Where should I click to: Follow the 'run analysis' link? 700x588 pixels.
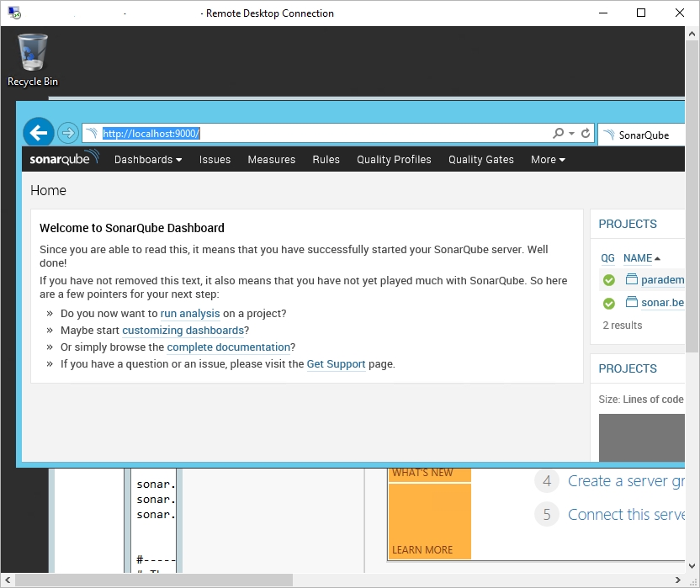190,314
